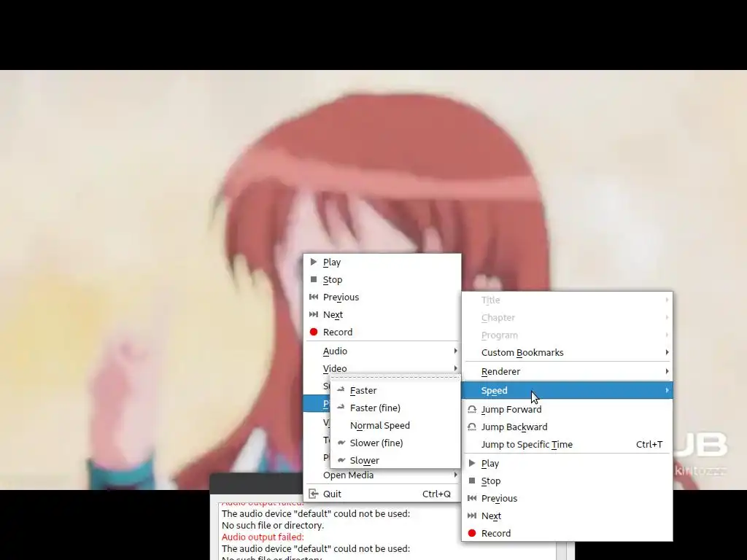Screen dimensions: 747x560
Task: Click Next in the Playback submenu
Action: [567, 516]
